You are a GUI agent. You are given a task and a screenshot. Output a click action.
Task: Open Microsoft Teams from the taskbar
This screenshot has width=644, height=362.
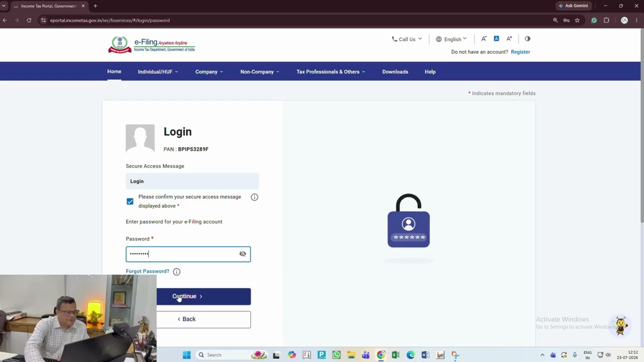366,355
